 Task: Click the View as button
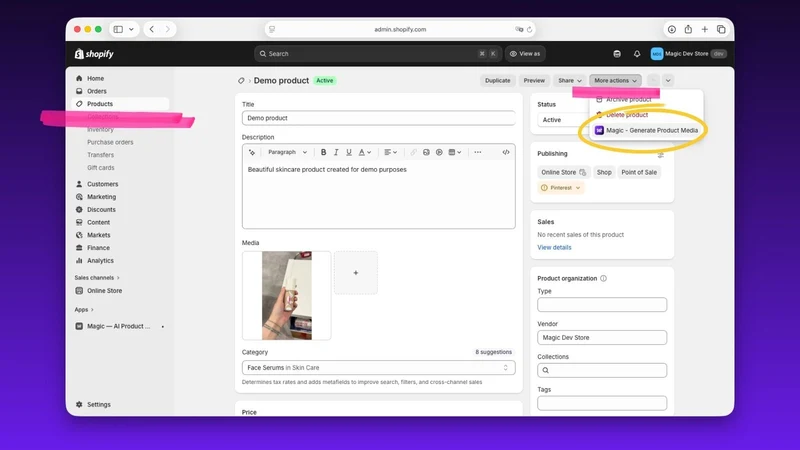point(525,54)
